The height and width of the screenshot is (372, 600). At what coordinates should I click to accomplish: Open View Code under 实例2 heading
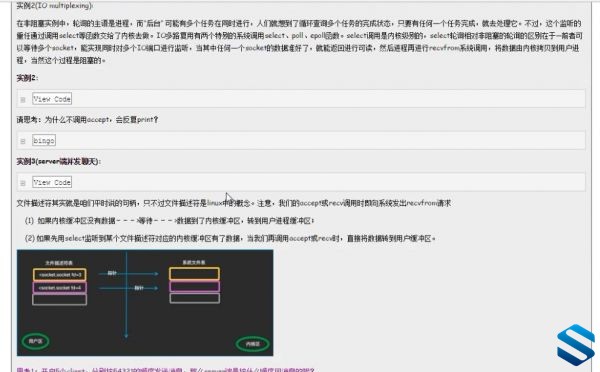(52, 99)
